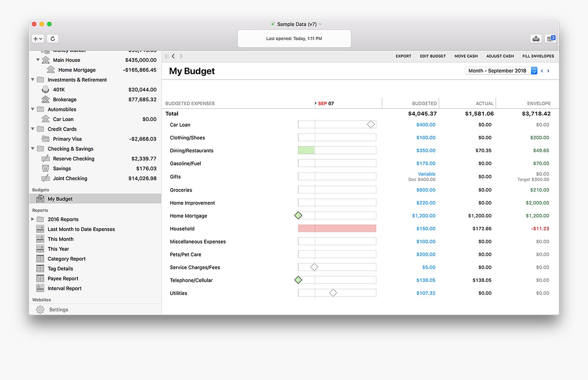The width and height of the screenshot is (588, 380).
Task: Open the add (+) menu button
Action: [x=38, y=39]
